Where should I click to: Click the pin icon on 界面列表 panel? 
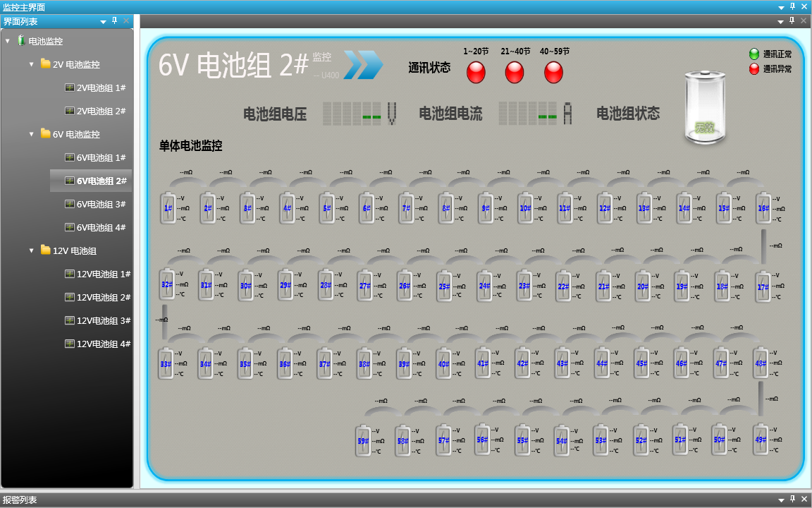click(x=116, y=21)
